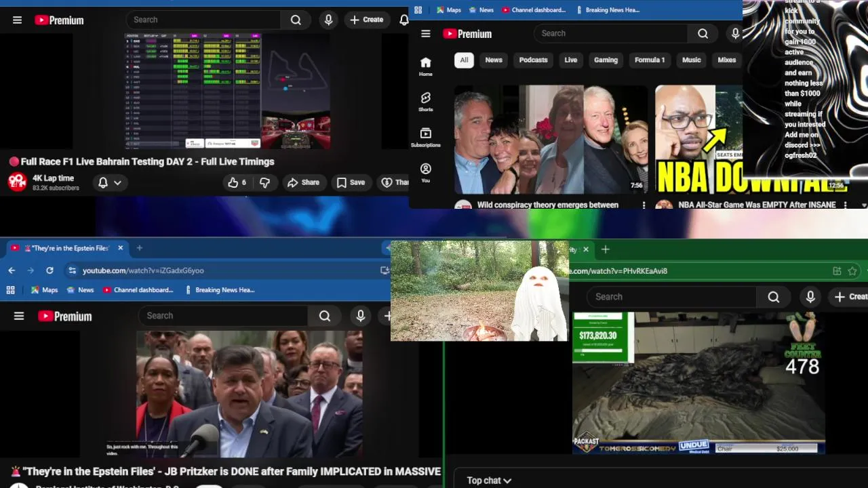Open Maps bookmark in bottom-left window

coord(44,290)
